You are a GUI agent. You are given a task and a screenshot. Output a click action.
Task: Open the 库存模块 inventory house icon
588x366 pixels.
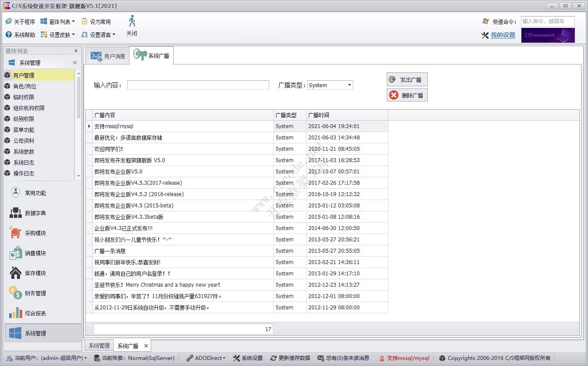pyautogui.click(x=15, y=272)
